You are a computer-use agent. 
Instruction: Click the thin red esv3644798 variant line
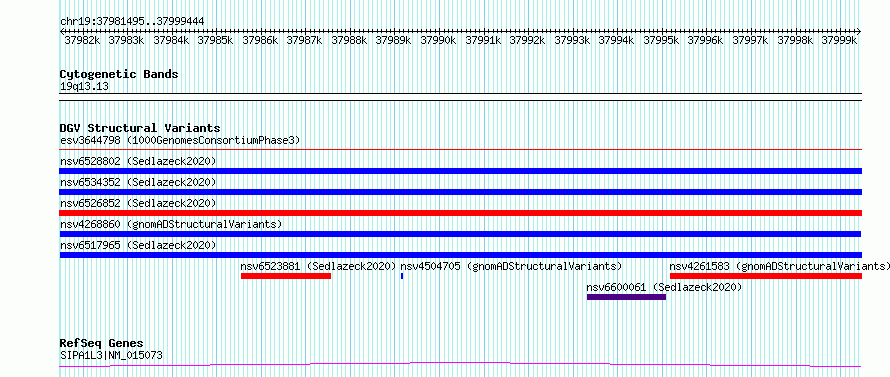(460, 150)
